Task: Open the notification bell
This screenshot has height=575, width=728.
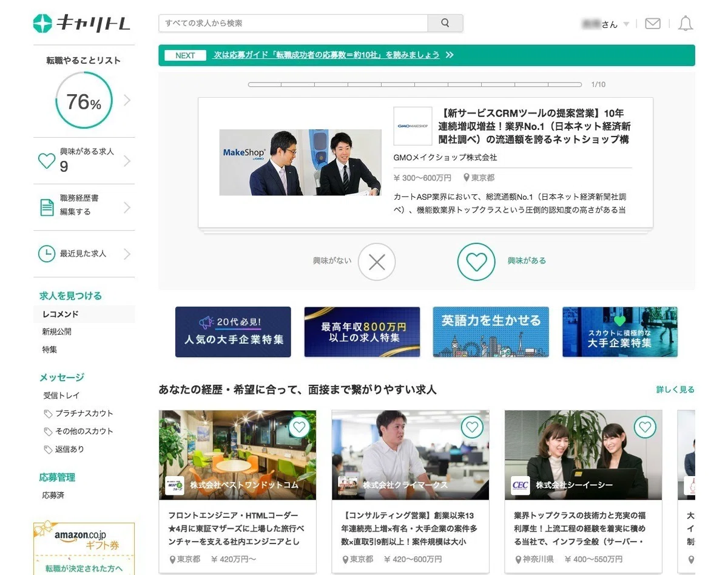Action: point(686,24)
